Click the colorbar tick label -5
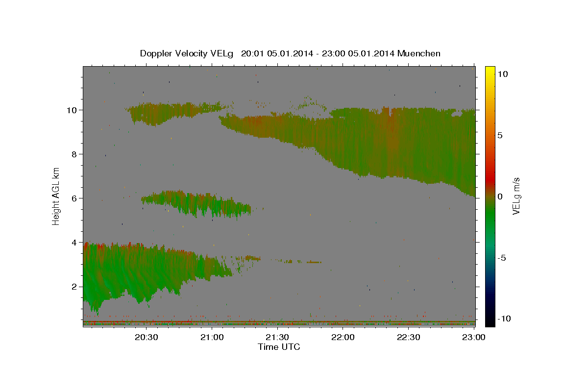Screen dimensions: 588x392 tap(503, 258)
